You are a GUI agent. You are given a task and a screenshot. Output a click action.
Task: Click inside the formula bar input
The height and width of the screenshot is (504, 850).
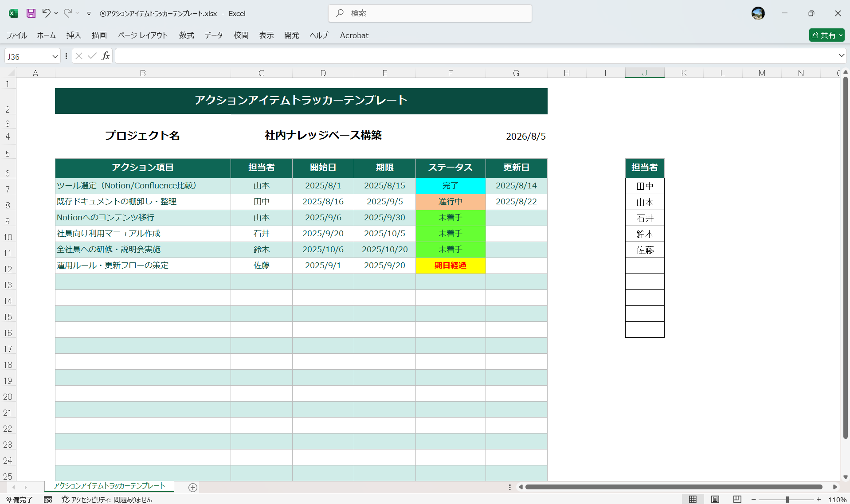475,56
